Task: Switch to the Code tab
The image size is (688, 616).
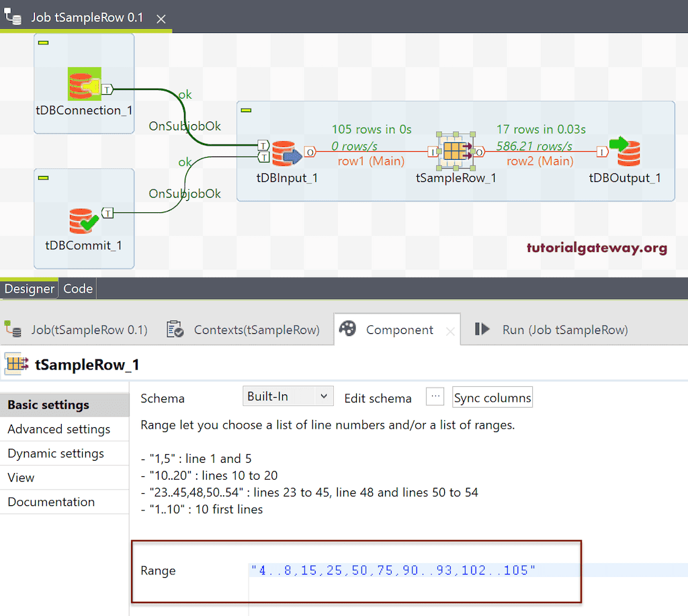Action: (x=77, y=288)
